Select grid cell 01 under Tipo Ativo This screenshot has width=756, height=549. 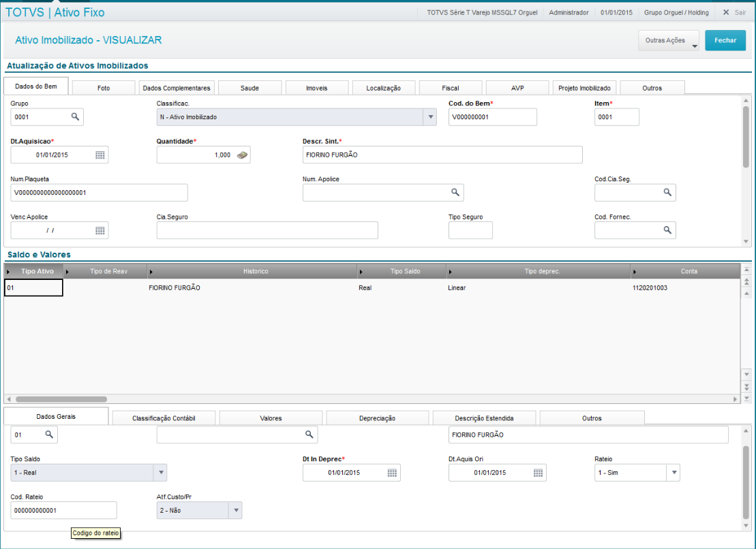pos(33,287)
